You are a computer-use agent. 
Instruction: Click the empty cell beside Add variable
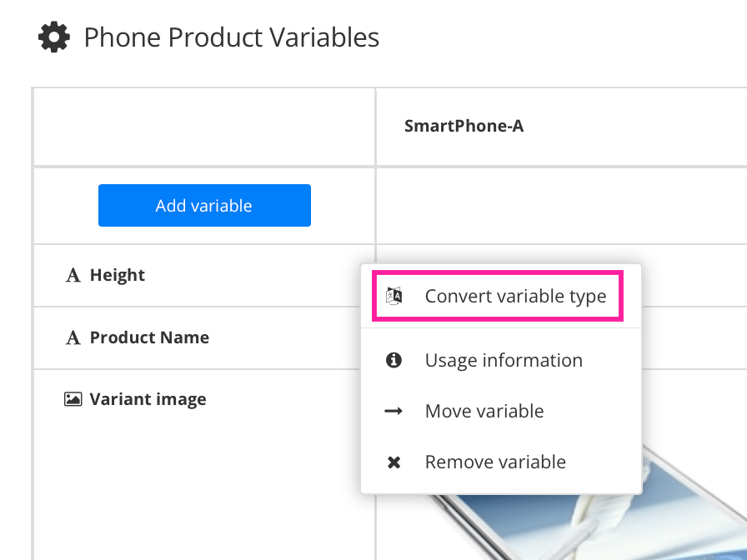point(559,205)
